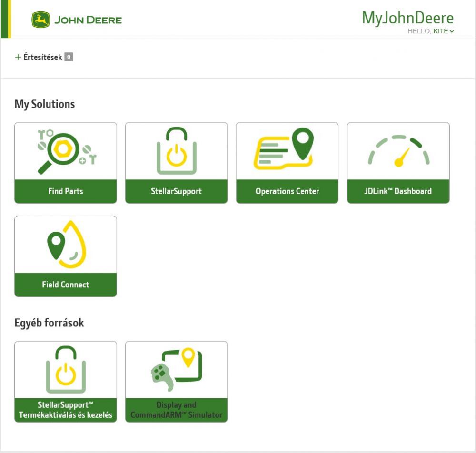The image size is (476, 453).
Task: Select the My Solutions heading
Action: (x=45, y=104)
